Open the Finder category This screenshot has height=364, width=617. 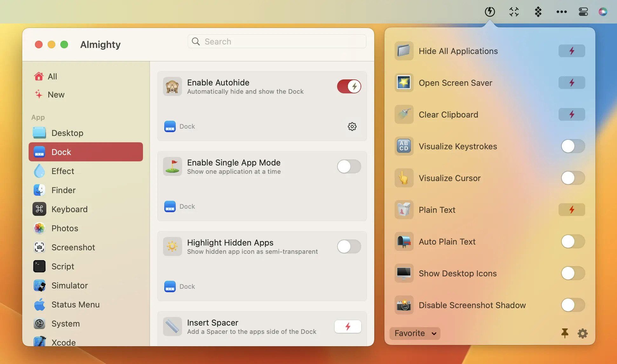point(86,190)
